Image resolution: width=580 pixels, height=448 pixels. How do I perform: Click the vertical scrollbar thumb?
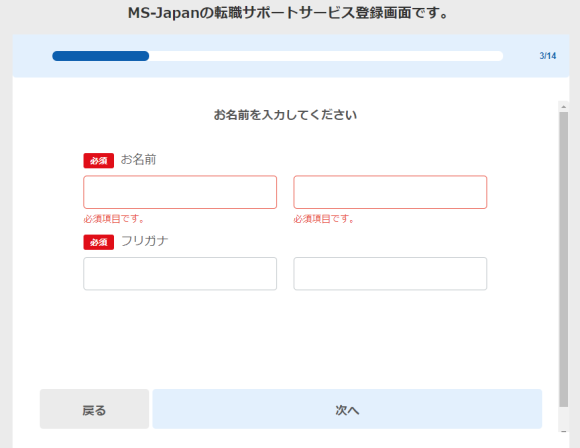point(563,259)
